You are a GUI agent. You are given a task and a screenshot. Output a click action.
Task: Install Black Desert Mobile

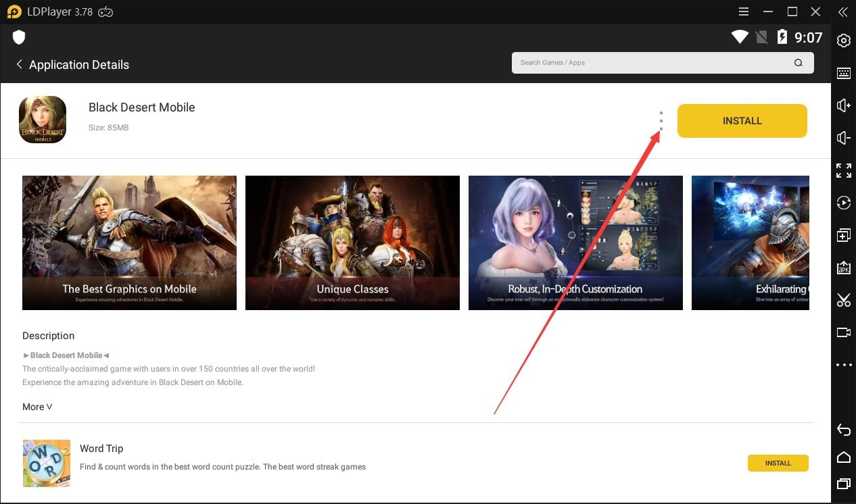pos(742,120)
